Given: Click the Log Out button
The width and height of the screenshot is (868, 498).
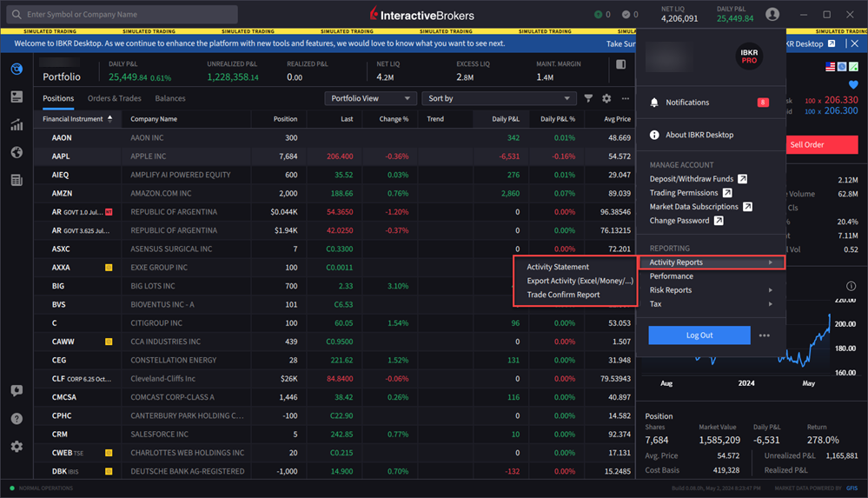Looking at the screenshot, I should tap(699, 335).
